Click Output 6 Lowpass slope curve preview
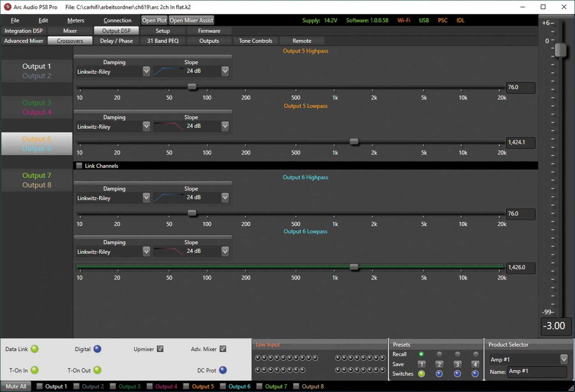Viewport: 575px width, 392px height. point(169,251)
